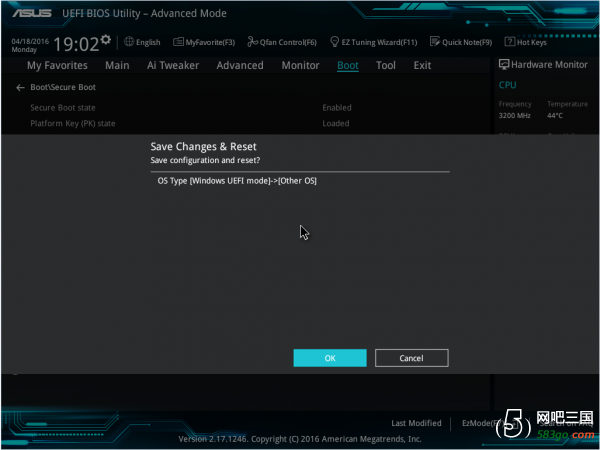Viewport: 600px width, 450px height.
Task: Click the 19:02 clock display
Action: (76, 44)
